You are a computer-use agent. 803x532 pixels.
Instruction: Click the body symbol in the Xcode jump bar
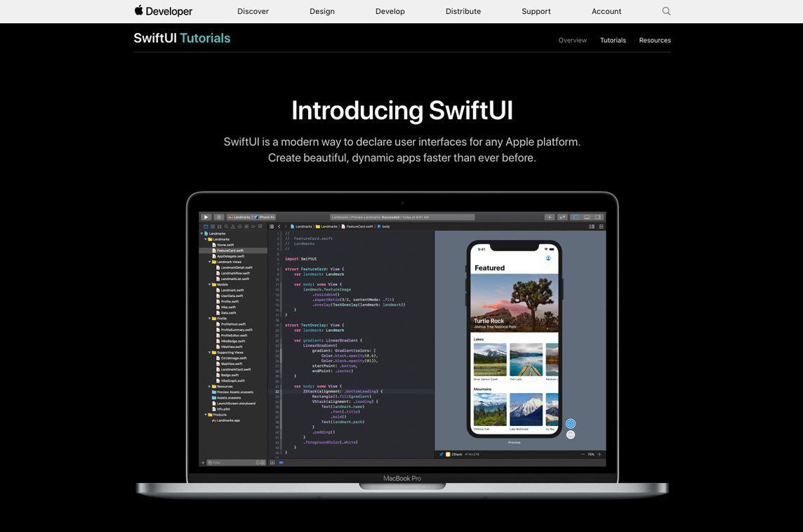tap(384, 226)
